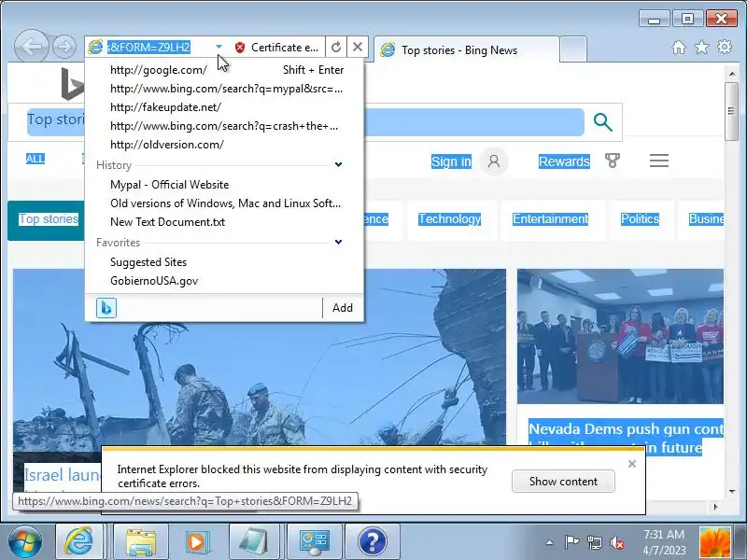Click Internet Explorer taskbar icon
Image resolution: width=747 pixels, height=560 pixels.
[x=78, y=541]
